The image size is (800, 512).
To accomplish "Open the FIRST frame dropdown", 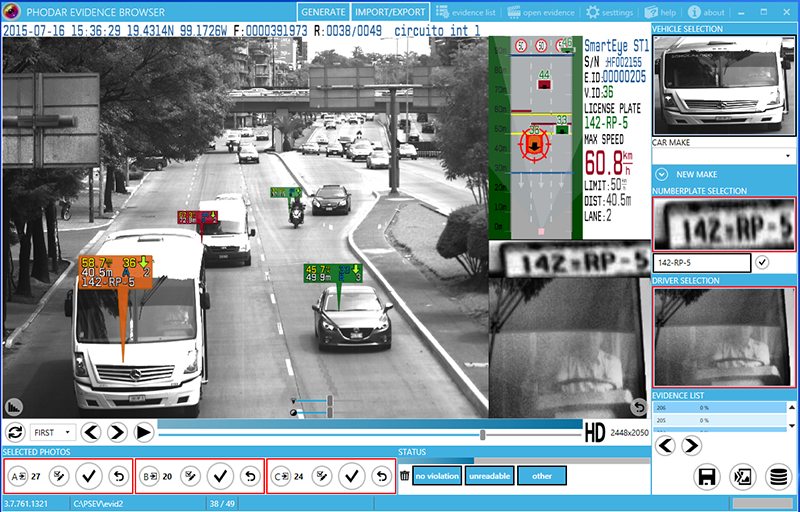I will 53,432.
